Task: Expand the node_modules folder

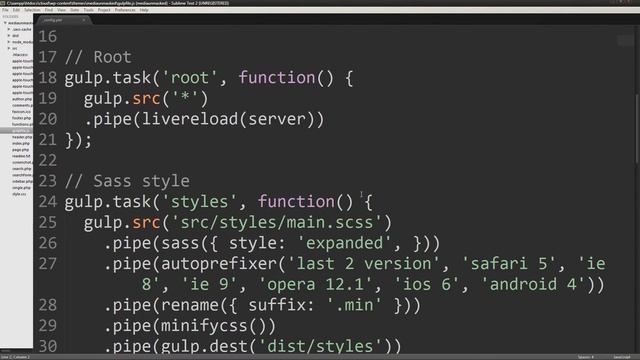Action: 9,42
